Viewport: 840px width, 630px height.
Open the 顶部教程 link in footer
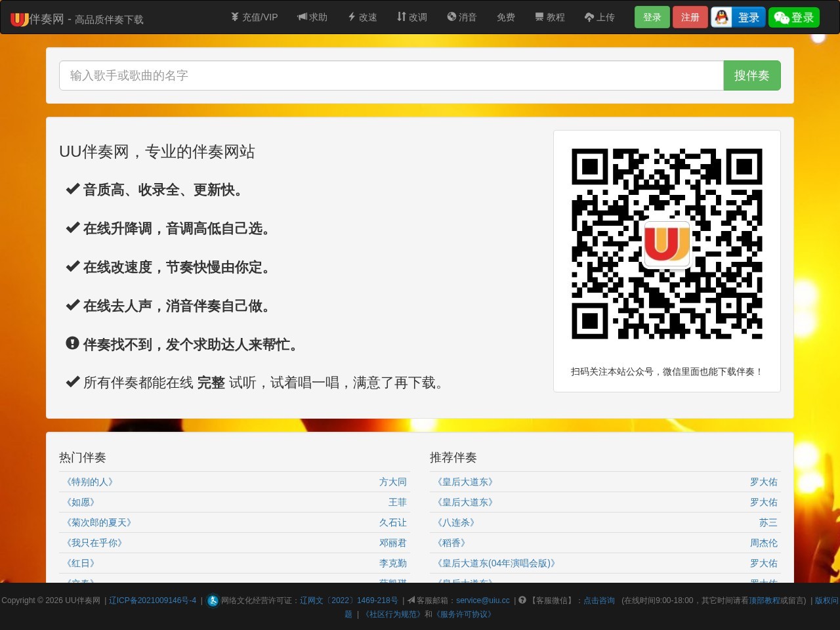[x=765, y=600]
